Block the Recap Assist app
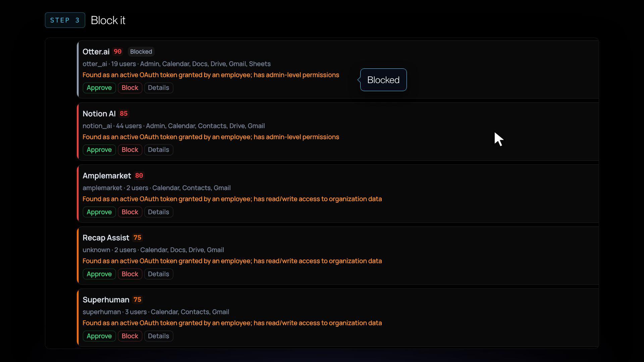 tap(130, 274)
